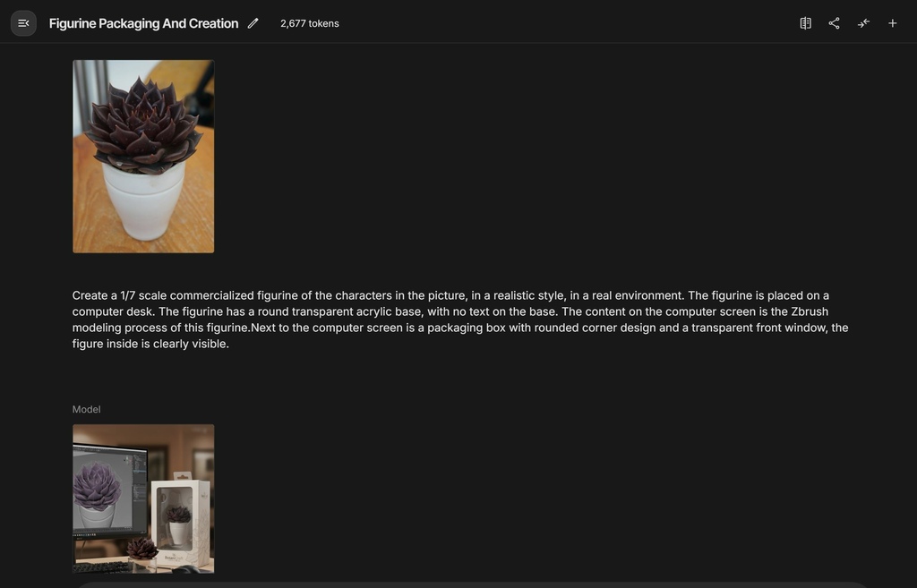Click the dark succulent rosette in uploaded photo
This screenshot has height=588, width=917.
144,125
